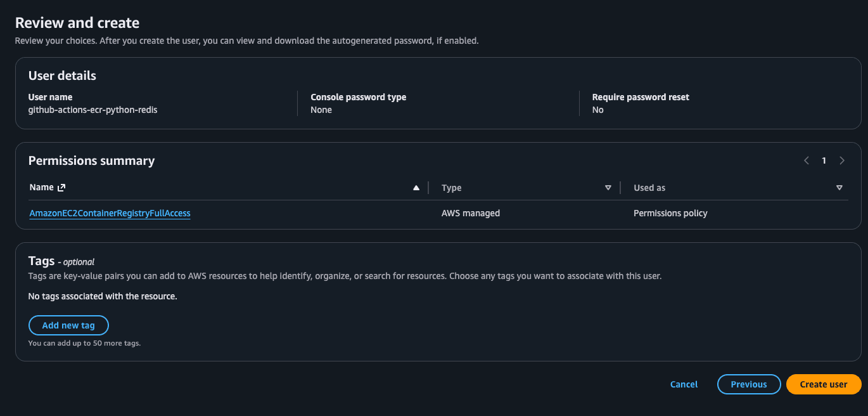This screenshot has width=868, height=416.
Task: Click the divider between Type and Used as
Action: click(x=620, y=188)
